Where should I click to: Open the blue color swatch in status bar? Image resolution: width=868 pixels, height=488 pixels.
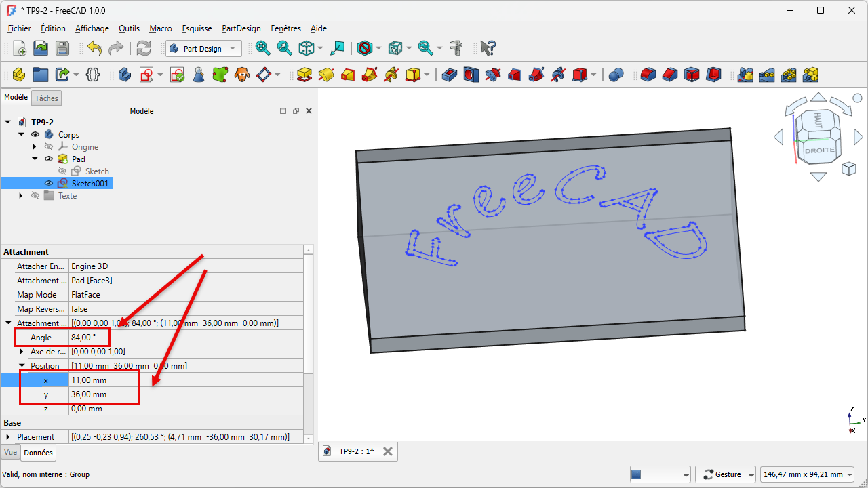tap(660, 474)
